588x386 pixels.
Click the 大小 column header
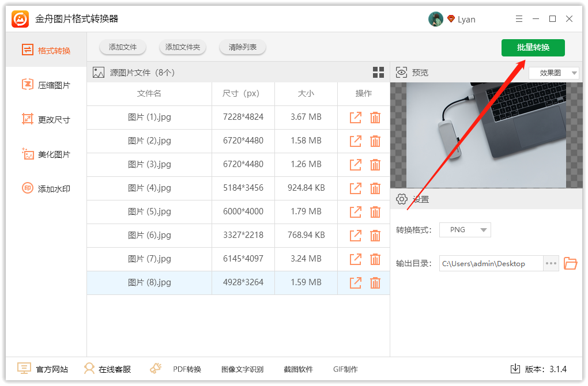click(306, 93)
